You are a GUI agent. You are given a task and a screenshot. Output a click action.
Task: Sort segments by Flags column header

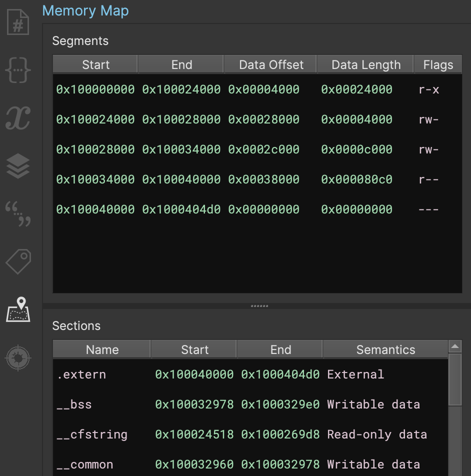(438, 64)
